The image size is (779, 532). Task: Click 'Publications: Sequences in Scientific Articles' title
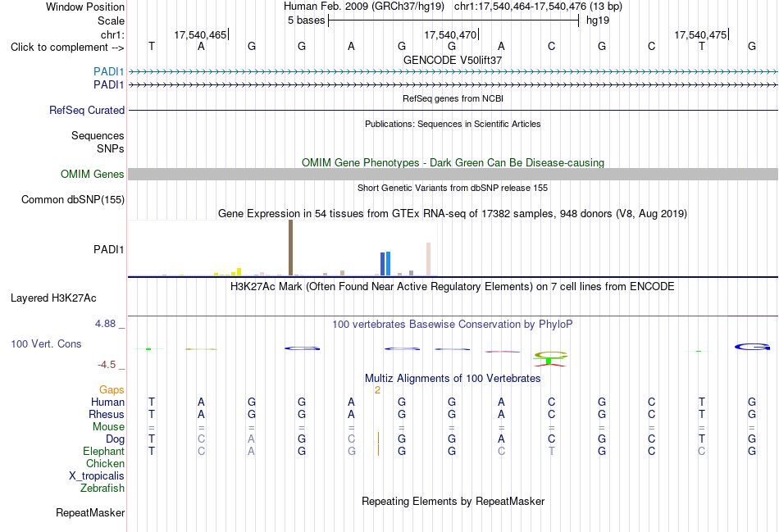(x=453, y=124)
